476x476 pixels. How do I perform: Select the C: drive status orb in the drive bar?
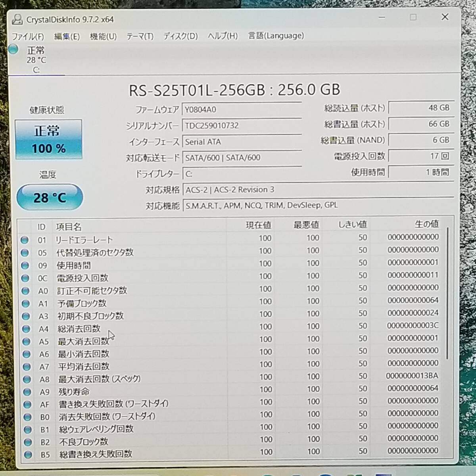click(13, 50)
